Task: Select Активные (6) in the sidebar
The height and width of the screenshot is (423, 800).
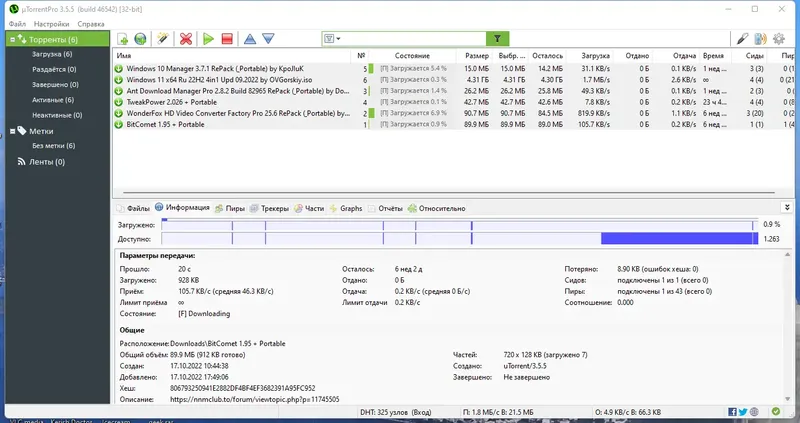Action: (53, 100)
